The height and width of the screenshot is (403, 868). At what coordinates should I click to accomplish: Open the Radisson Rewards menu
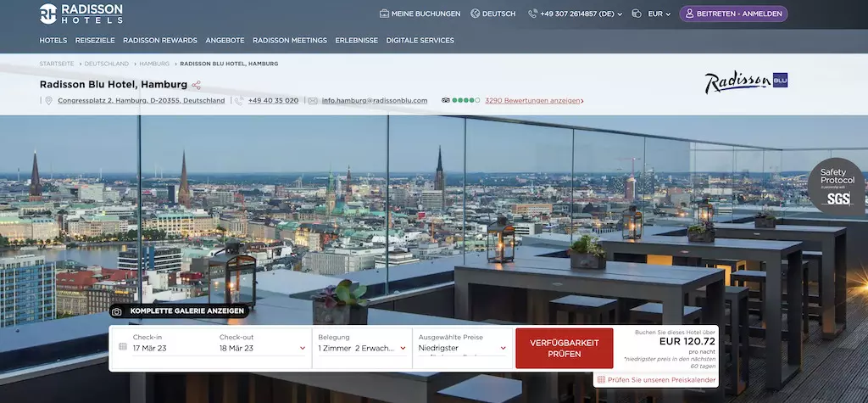(x=160, y=41)
